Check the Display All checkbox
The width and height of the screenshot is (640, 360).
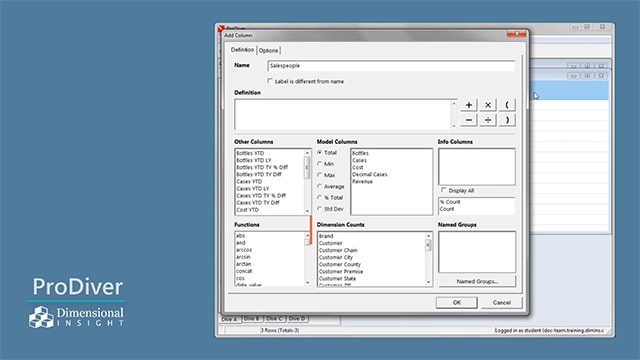pos(444,190)
